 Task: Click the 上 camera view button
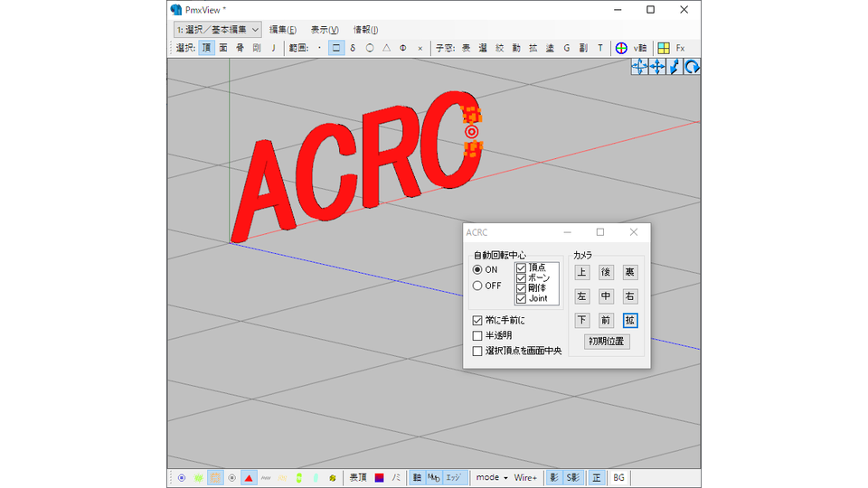582,272
